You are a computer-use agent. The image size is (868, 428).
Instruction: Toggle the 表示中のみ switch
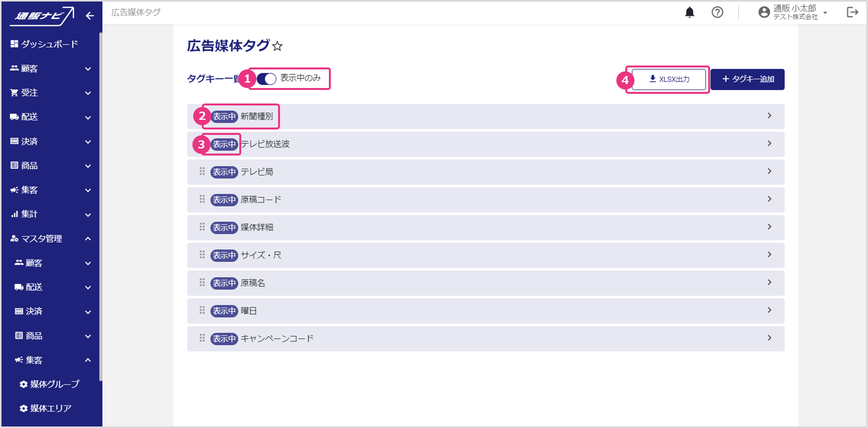tap(266, 79)
